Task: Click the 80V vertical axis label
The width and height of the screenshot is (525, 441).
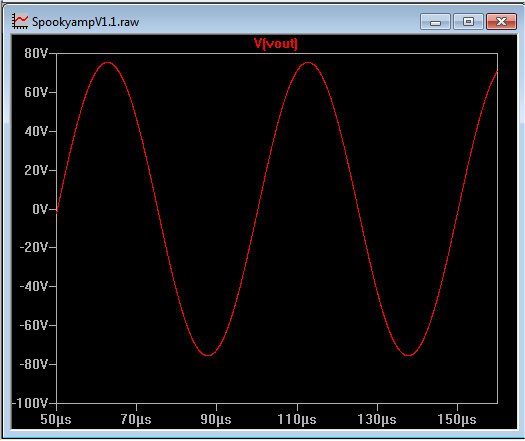Action: (36, 53)
